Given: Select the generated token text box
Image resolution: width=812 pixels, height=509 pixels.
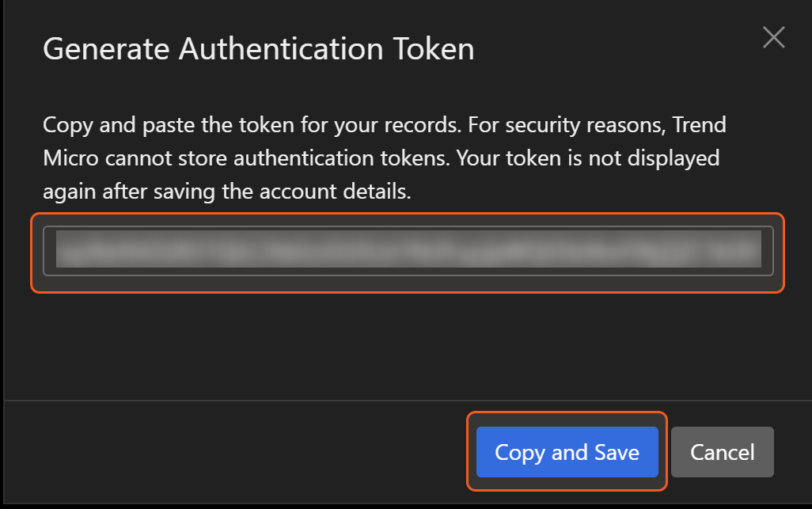Looking at the screenshot, I should (408, 251).
